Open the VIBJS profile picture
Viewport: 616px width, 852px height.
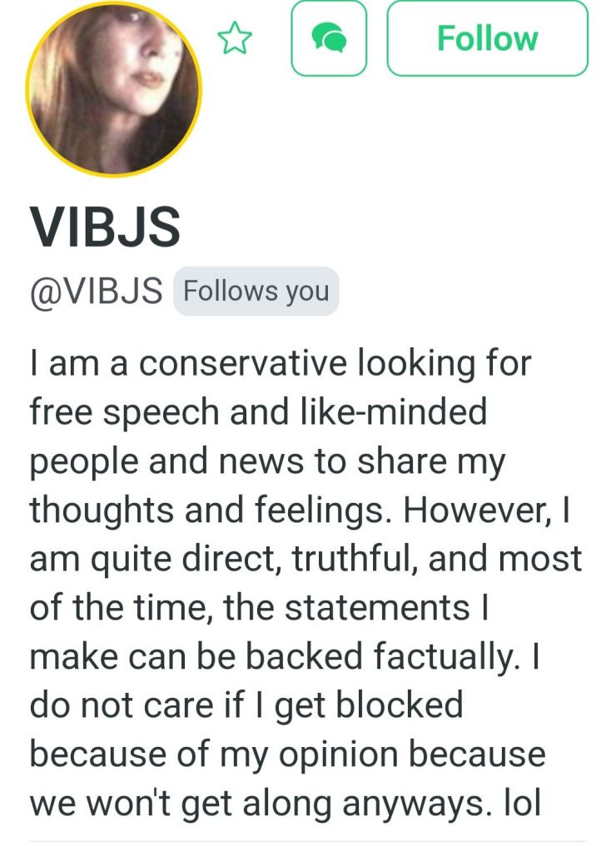pos(113,89)
